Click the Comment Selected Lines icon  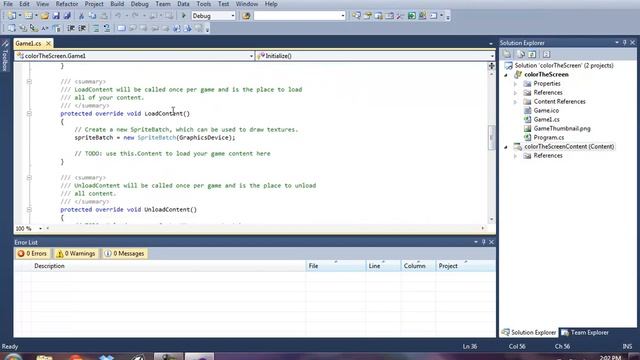click(x=95, y=28)
